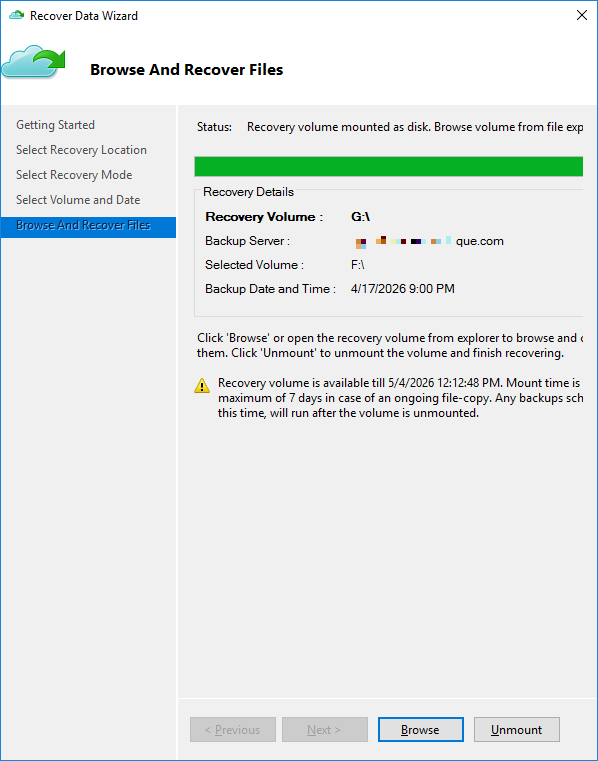Click the Backup Server name ending que.com
598x761 pixels.
pyautogui.click(x=429, y=241)
